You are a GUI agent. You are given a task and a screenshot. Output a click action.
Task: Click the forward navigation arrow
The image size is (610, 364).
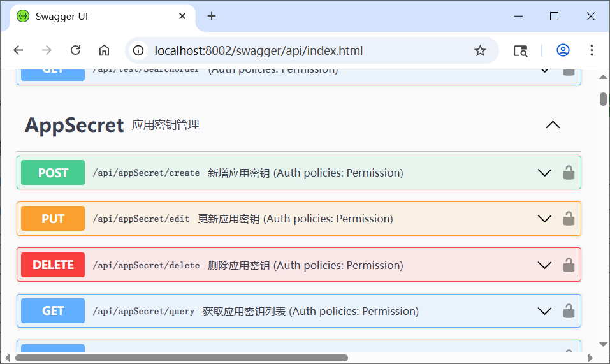coord(47,50)
